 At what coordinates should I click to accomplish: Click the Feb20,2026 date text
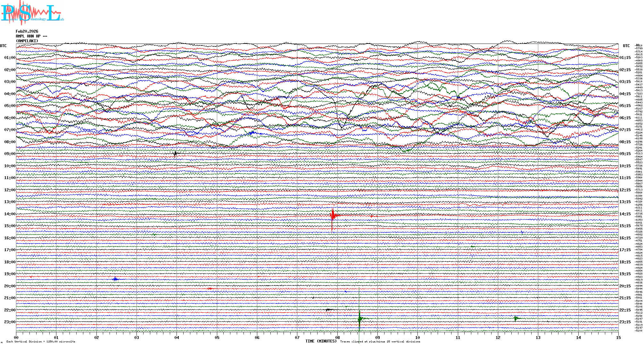click(27, 31)
